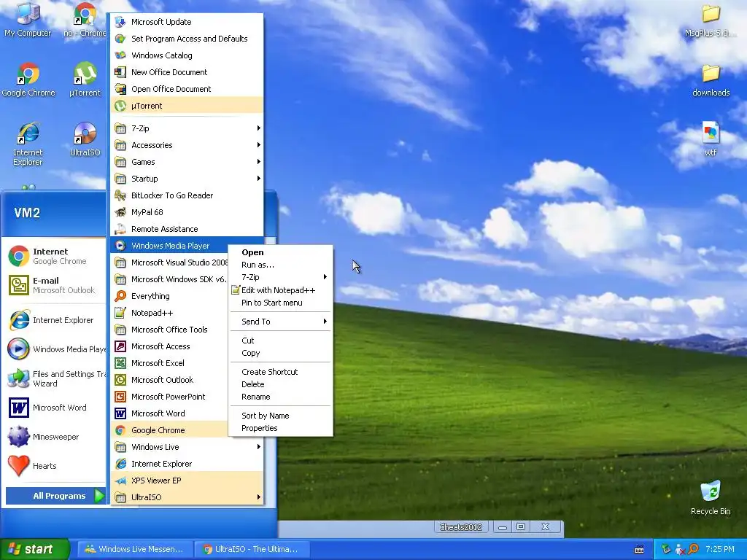Image resolution: width=747 pixels, height=560 pixels.
Task: Select Pin to Start menu
Action: click(x=281, y=303)
